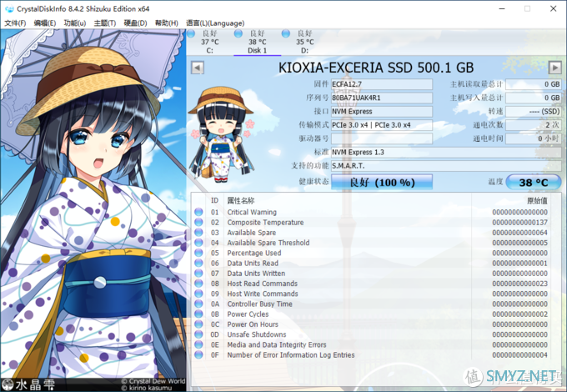The width and height of the screenshot is (567, 392).
Task: Open the 编辑(E) menu
Action: (x=45, y=23)
